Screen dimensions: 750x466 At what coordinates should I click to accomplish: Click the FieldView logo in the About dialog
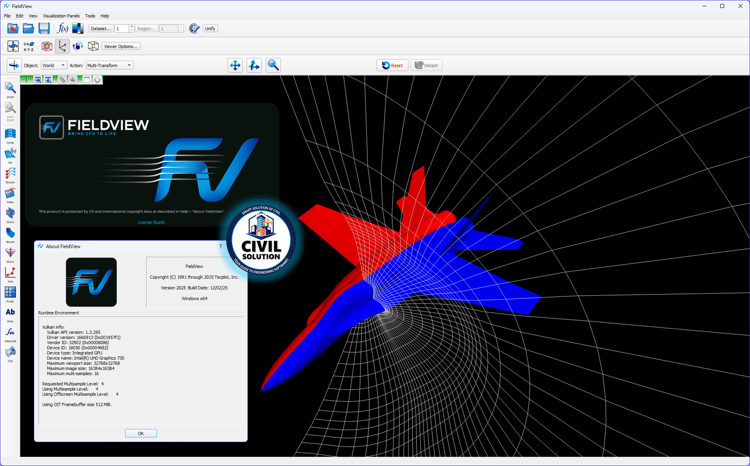pyautogui.click(x=91, y=282)
